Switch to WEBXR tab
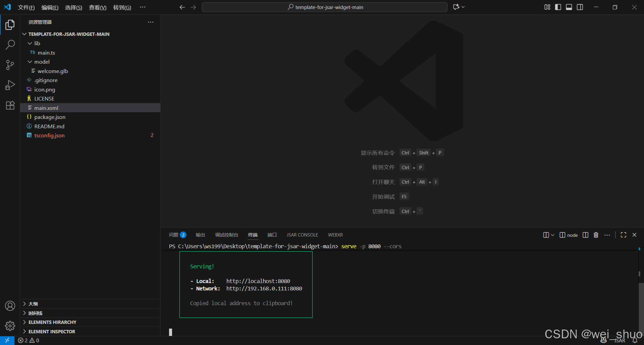This screenshot has width=644, height=345. (335, 235)
